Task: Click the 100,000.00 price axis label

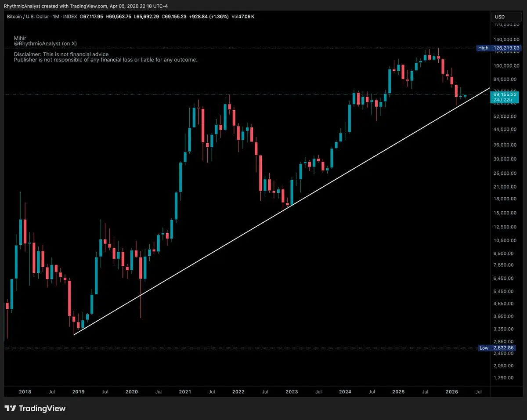Action: click(506, 66)
